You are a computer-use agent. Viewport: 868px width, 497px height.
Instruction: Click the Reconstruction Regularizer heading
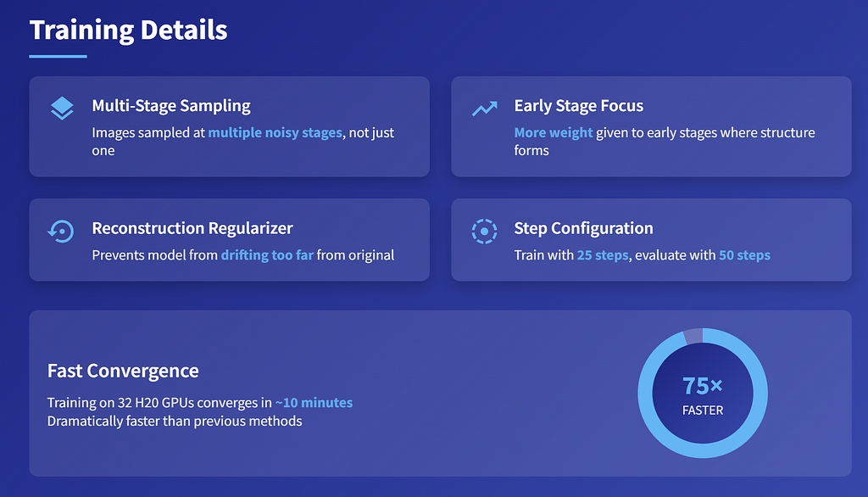(x=192, y=228)
